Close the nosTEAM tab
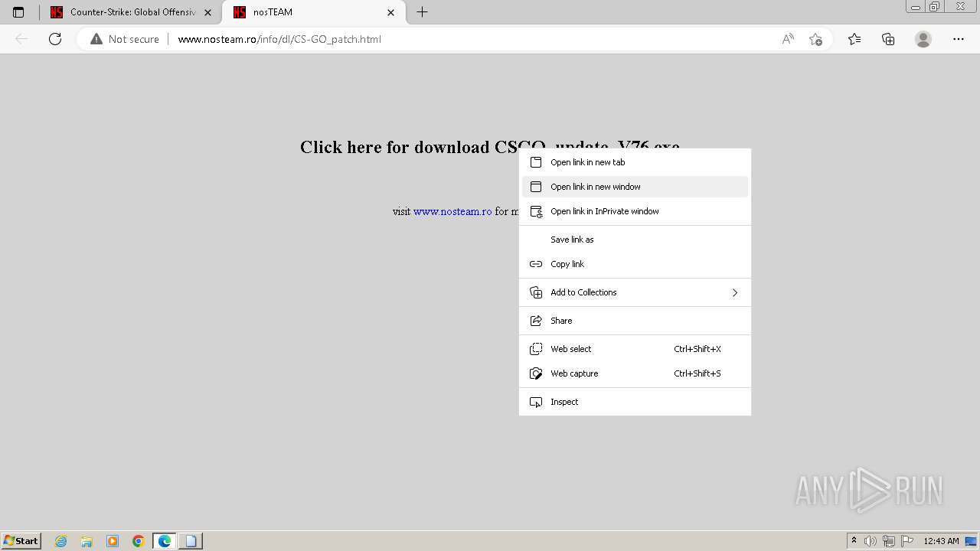Image resolution: width=980 pixels, height=551 pixels. tap(391, 12)
